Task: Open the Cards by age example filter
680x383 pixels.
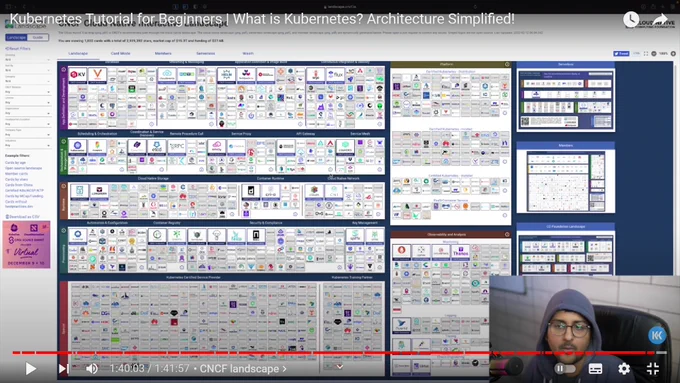Action: pos(15,163)
